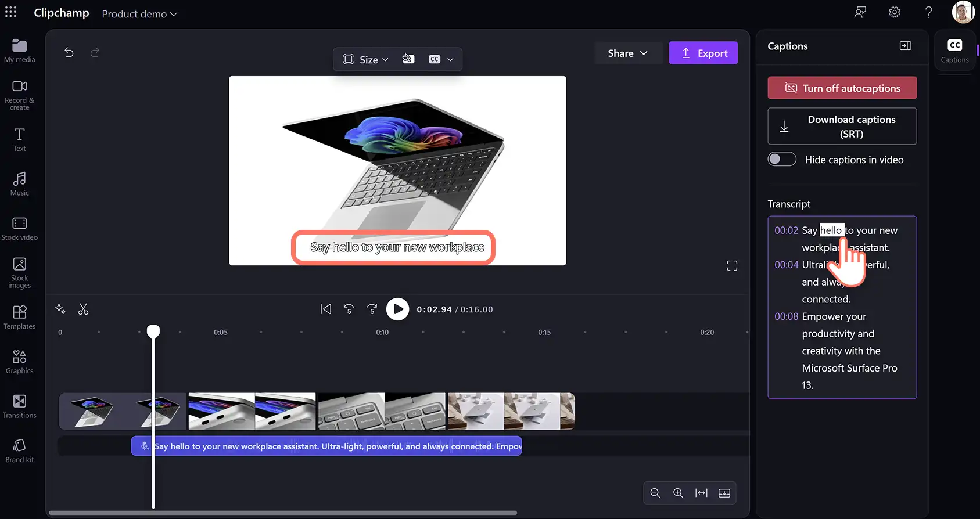Screen dimensions: 980x519
Task: Open the feedback icon in header
Action: 860,12
